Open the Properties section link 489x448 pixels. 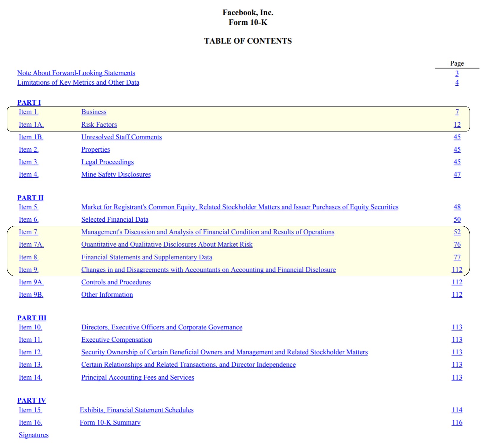point(95,150)
